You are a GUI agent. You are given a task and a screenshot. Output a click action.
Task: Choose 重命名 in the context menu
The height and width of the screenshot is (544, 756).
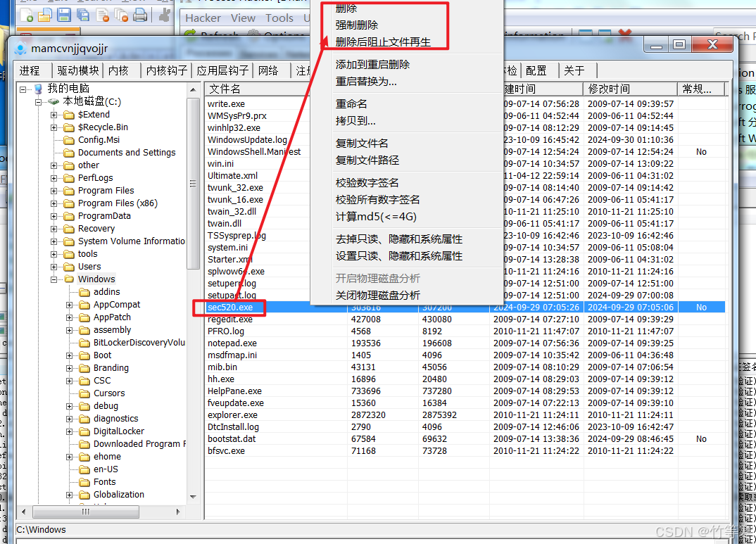point(351,104)
